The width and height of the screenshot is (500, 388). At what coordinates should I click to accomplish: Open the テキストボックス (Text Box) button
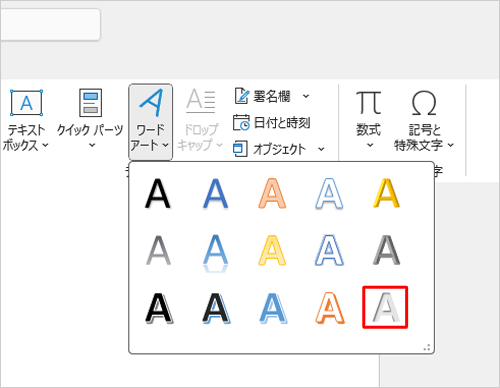[x=26, y=121]
